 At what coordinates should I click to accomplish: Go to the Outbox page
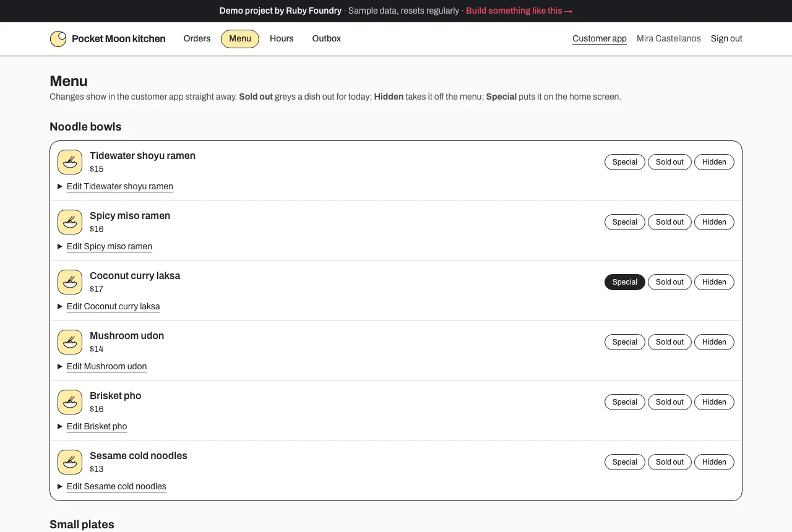click(x=327, y=38)
